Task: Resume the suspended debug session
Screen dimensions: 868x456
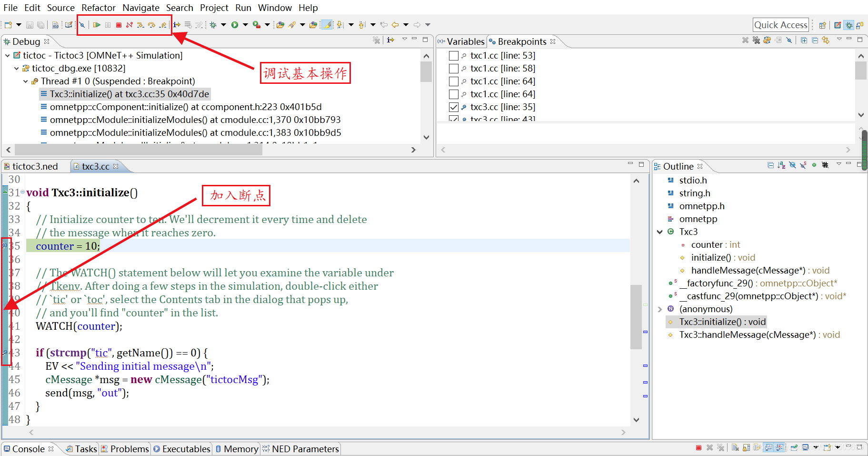Action: [x=97, y=25]
